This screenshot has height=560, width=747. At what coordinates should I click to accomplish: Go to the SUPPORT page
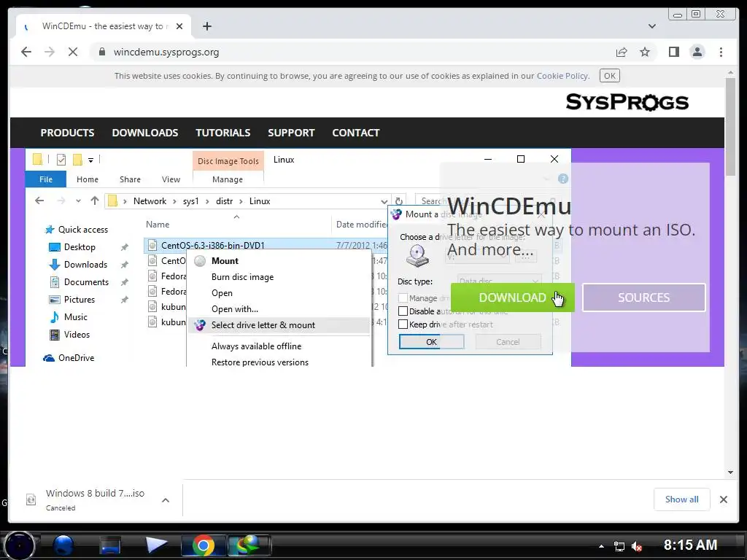click(291, 133)
